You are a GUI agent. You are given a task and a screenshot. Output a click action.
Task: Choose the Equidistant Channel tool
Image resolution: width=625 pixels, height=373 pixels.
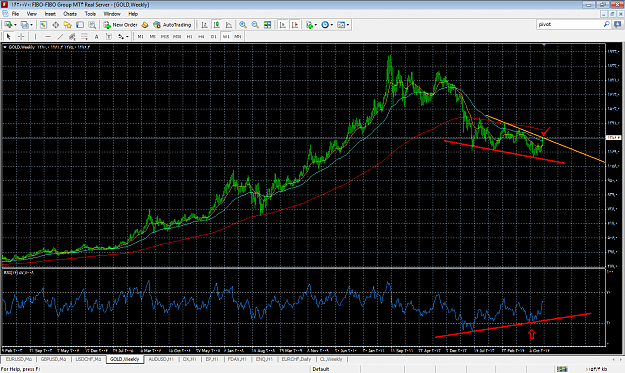[x=72, y=37]
